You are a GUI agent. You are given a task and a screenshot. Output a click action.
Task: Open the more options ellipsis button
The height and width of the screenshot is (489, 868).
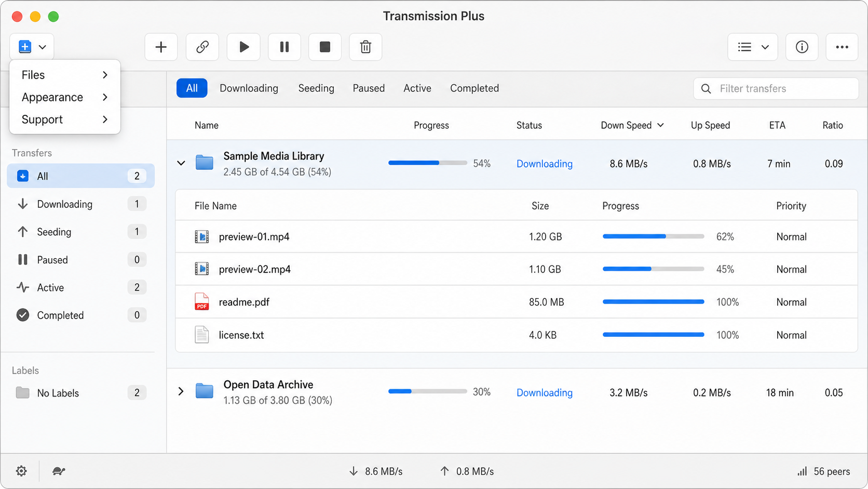(842, 47)
